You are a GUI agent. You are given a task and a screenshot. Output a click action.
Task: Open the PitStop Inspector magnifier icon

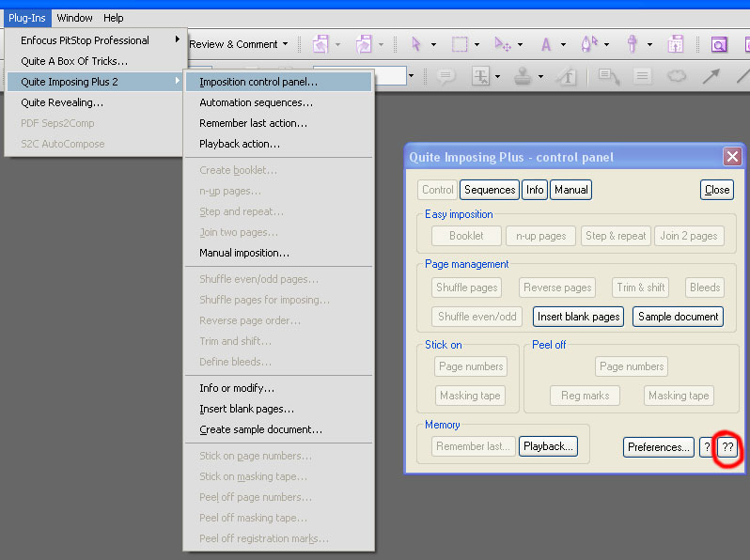[718, 44]
